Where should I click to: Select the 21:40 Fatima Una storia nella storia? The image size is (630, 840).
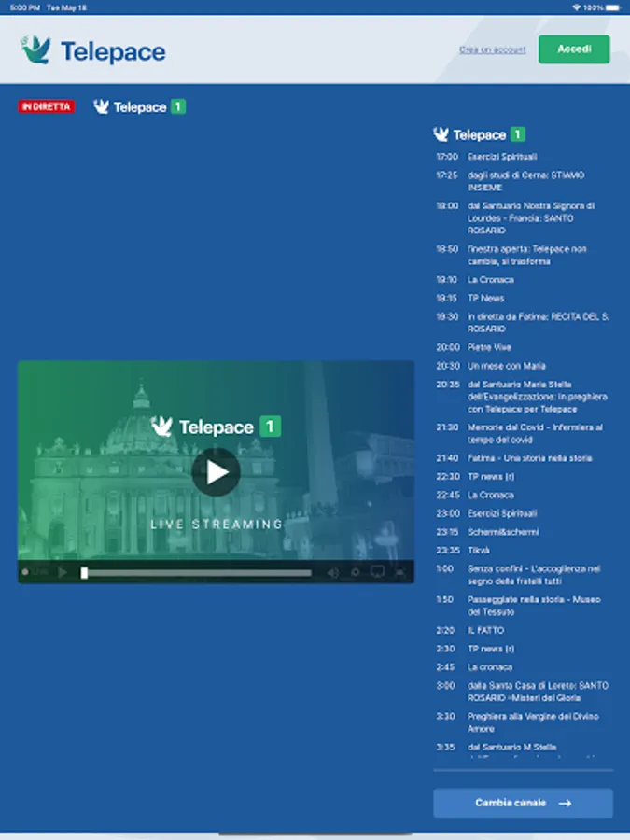click(523, 458)
